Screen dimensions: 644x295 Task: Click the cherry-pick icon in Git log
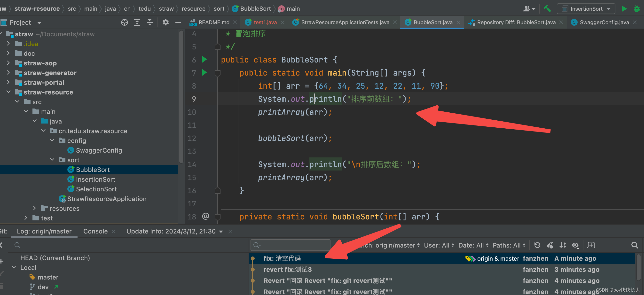550,245
